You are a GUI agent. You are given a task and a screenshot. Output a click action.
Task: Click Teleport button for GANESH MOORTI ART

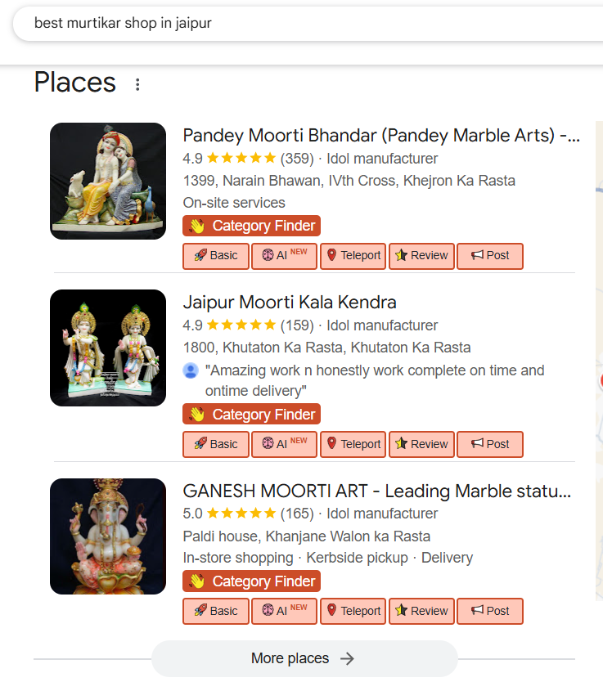(353, 611)
